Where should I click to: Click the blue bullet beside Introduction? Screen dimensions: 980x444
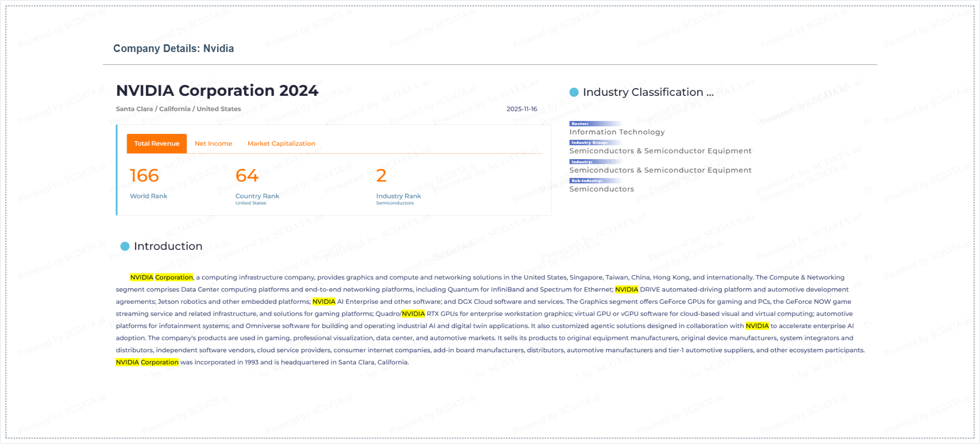click(125, 246)
